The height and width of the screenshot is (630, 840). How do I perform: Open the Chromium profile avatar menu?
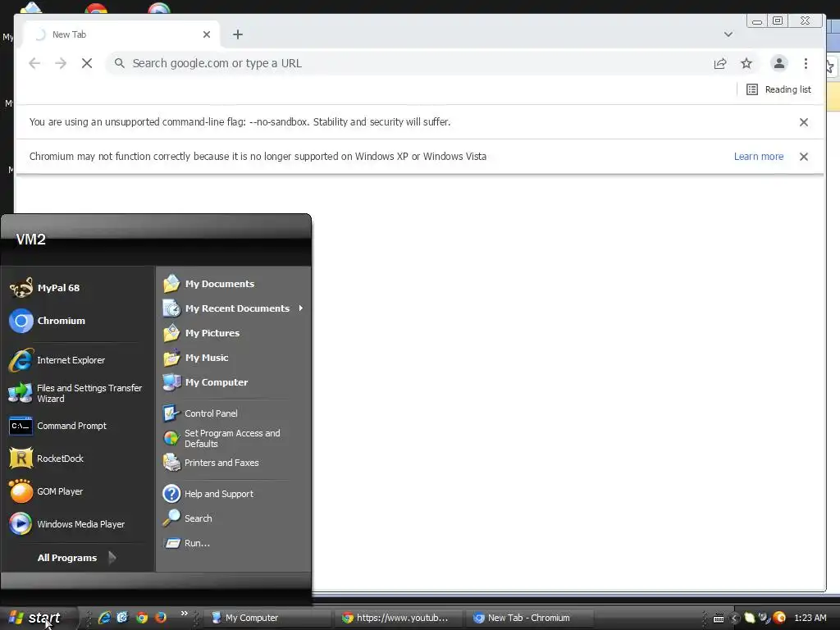779,63
